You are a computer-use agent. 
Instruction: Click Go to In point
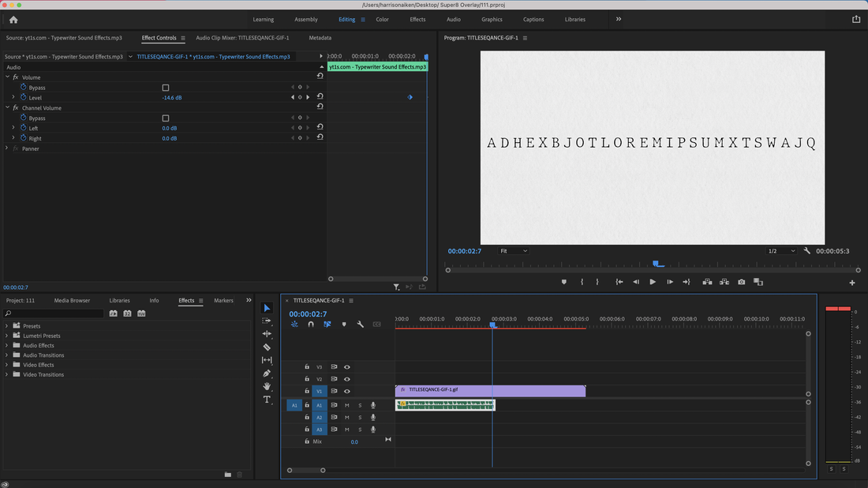point(619,282)
